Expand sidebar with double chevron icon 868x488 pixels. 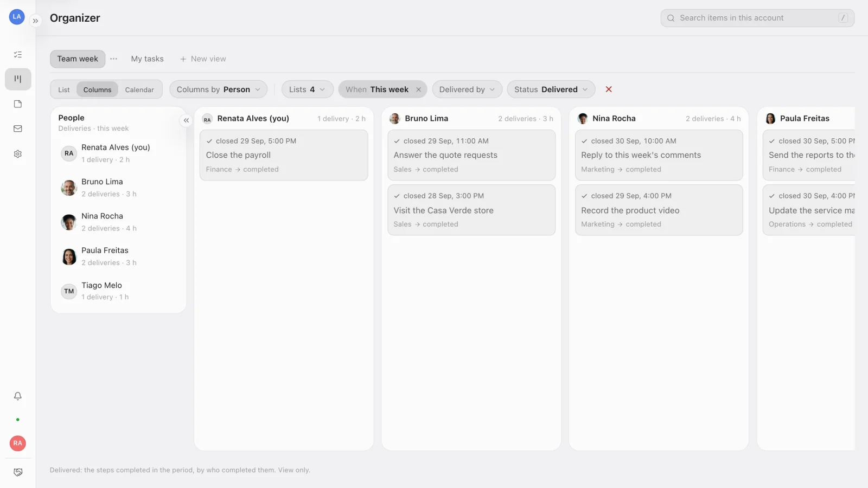35,21
